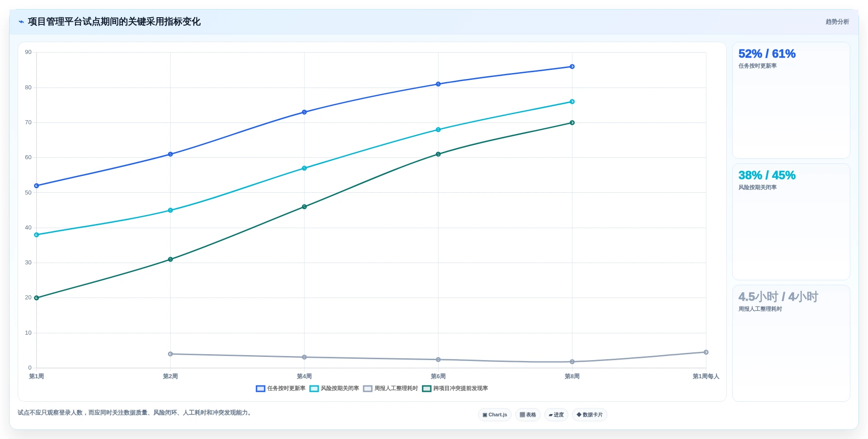
Task: Select the cyan data point at 第6周
Action: tap(438, 130)
